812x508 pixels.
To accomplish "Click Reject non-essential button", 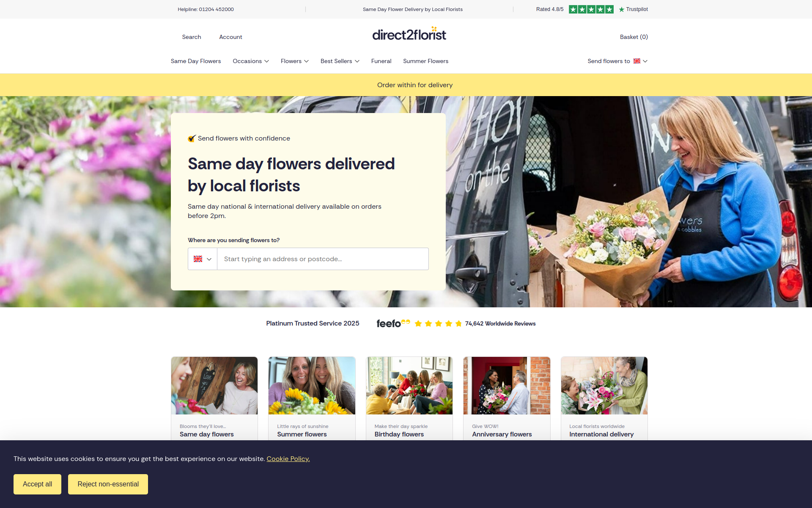I will coord(108,484).
